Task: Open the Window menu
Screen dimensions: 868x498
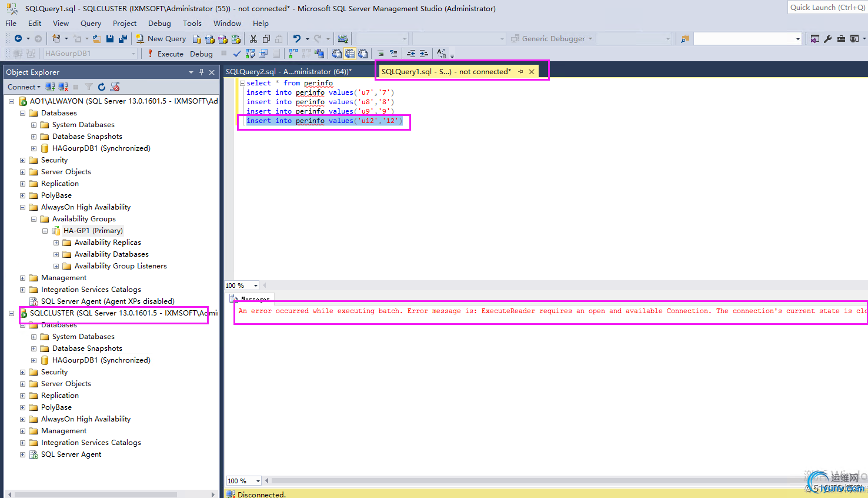Action: 227,24
